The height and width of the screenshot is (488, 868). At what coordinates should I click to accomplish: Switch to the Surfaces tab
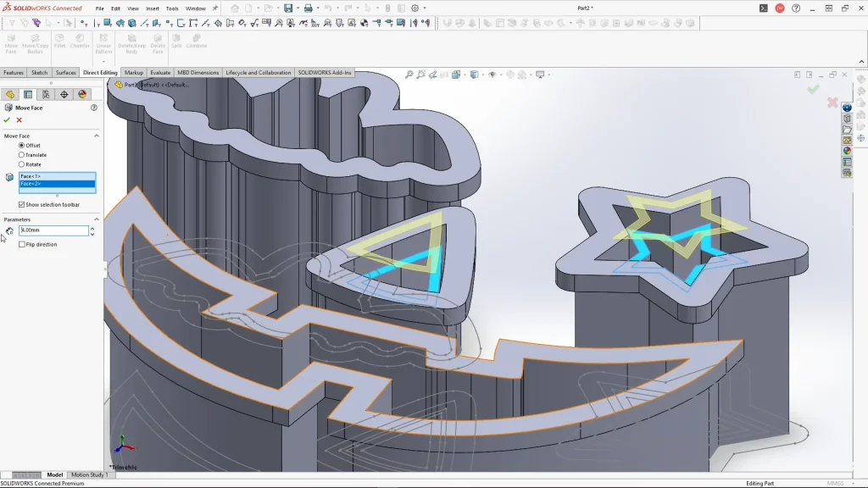pyautogui.click(x=65, y=73)
